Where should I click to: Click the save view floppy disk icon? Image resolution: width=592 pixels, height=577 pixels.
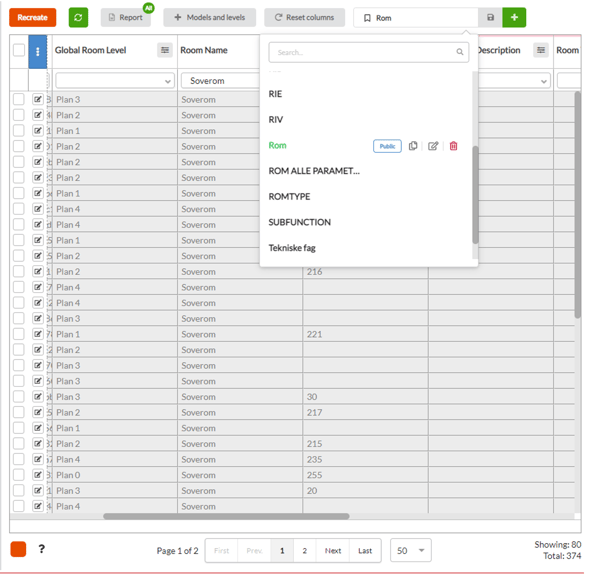coord(490,17)
